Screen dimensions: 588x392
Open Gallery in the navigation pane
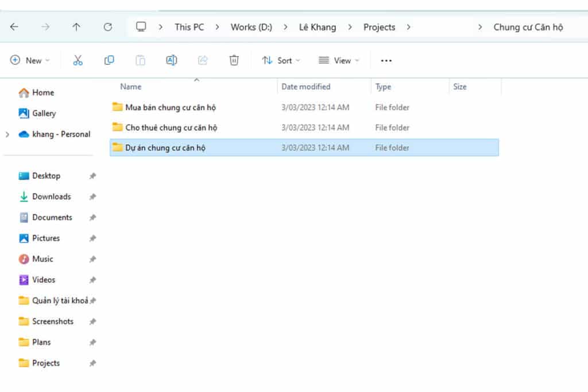point(37,113)
